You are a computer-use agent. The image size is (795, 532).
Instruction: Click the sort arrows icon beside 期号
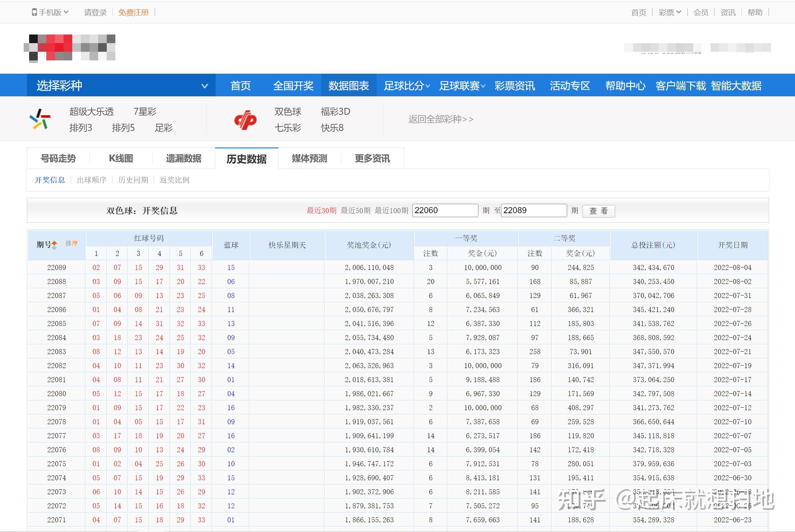pyautogui.click(x=54, y=245)
